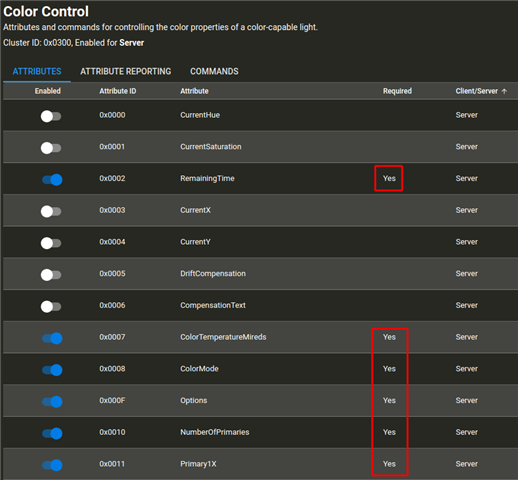The image size is (518, 480).
Task: Click the Yes value for RemainingTime
Action: 389,178
